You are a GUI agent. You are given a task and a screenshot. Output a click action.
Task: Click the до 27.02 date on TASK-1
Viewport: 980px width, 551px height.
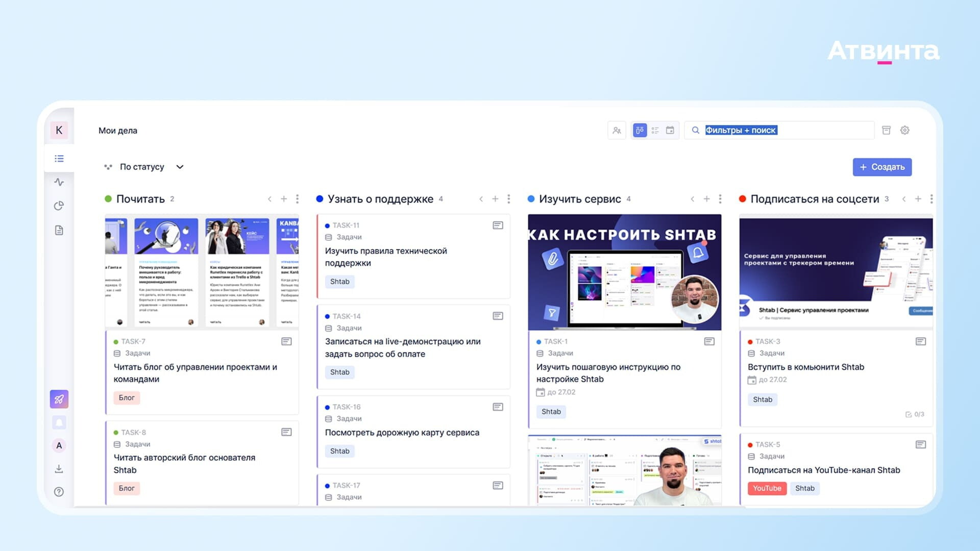(556, 392)
